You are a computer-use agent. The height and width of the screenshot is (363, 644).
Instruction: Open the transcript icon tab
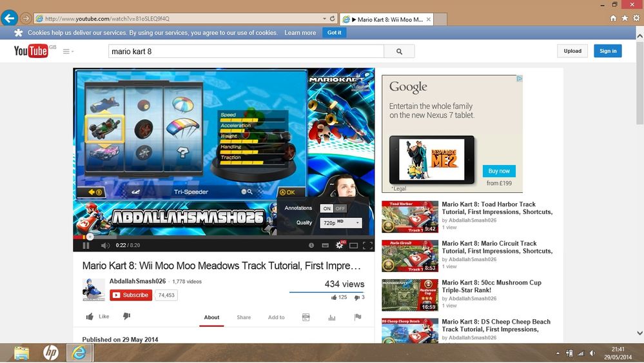pyautogui.click(x=306, y=317)
